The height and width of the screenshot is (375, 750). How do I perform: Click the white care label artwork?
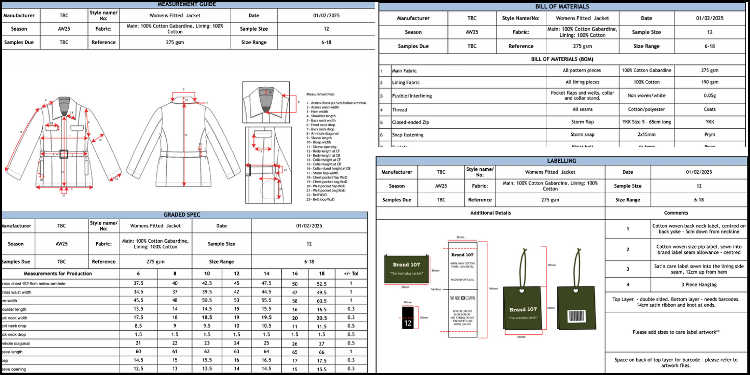(464, 289)
